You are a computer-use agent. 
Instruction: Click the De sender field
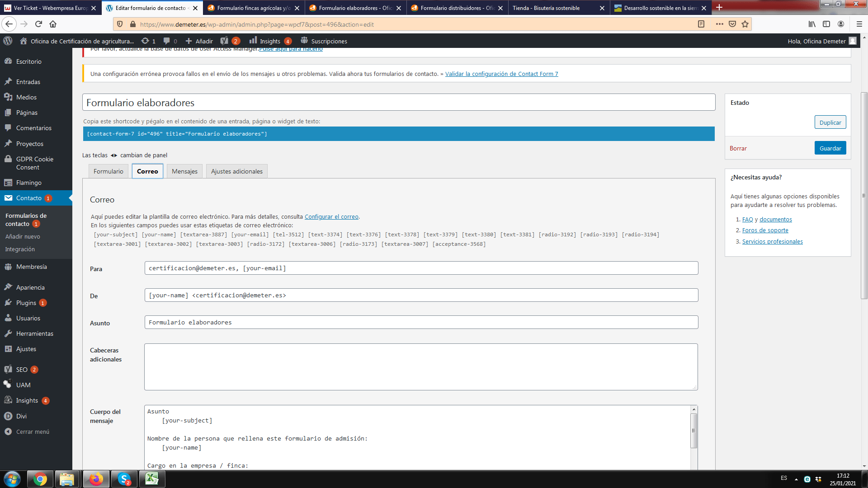[421, 295]
